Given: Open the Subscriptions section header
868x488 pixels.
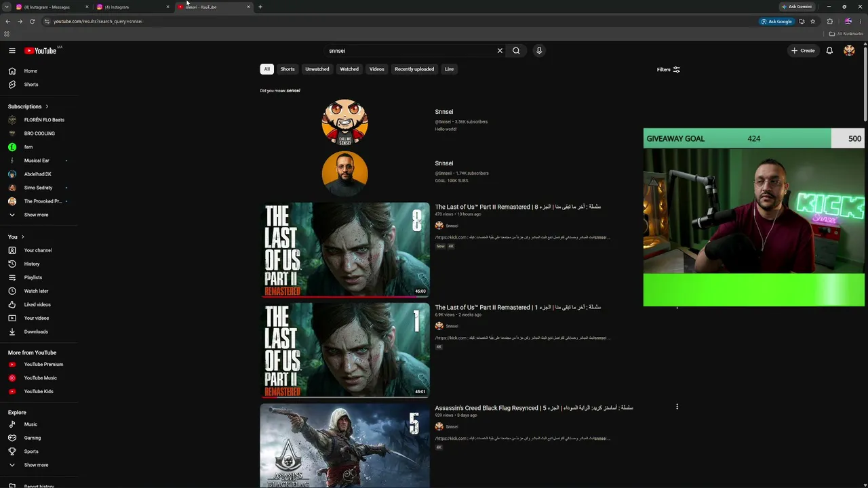Looking at the screenshot, I should [x=28, y=106].
